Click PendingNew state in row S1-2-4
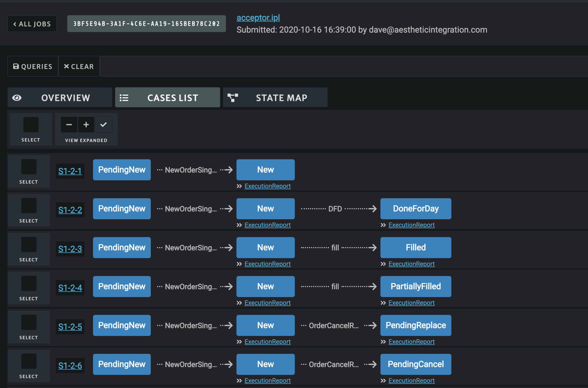 122,287
